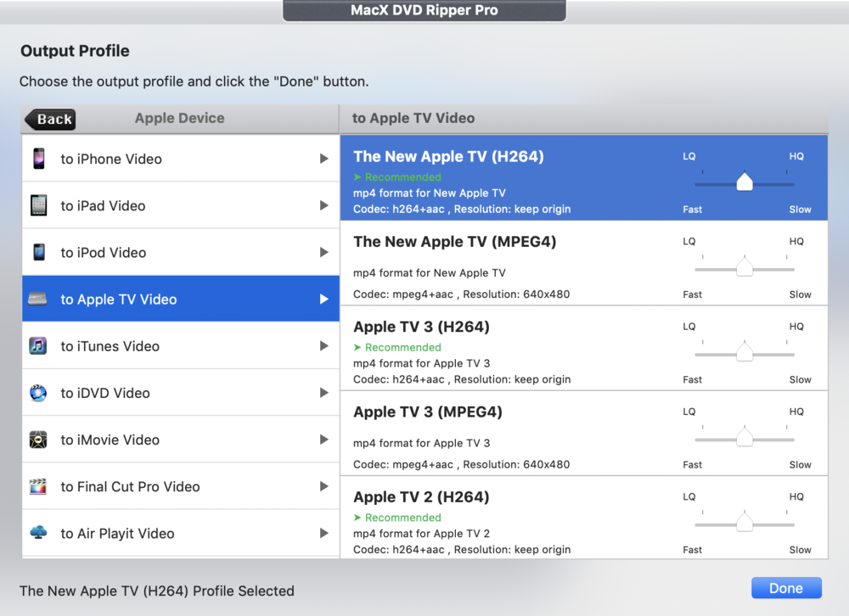Expand the to iPod Video arrow

click(x=323, y=252)
